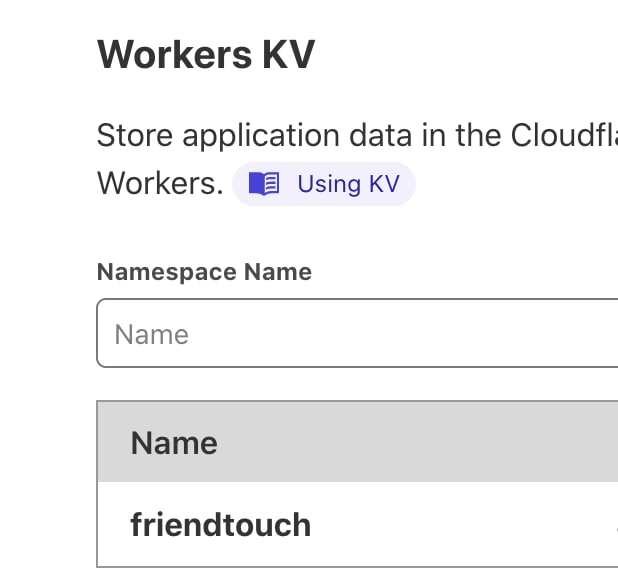
Task: Click the word KV in the heading
Action: pyautogui.click(x=289, y=54)
